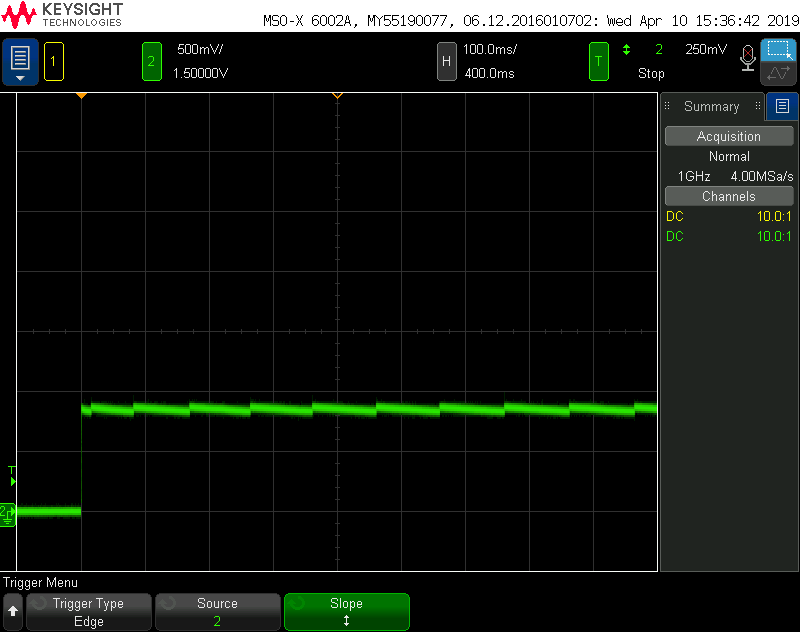Click the Stop run status text
Screen dimensions: 800x632
pos(651,73)
